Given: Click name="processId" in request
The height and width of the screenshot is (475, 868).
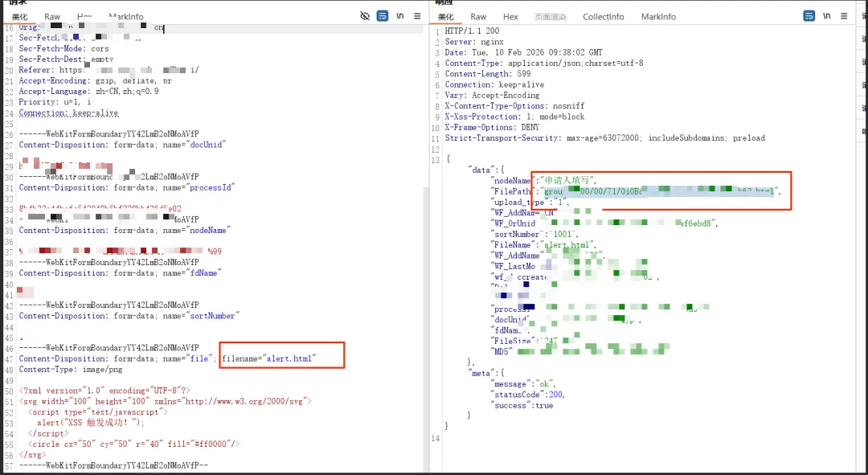Looking at the screenshot, I should pos(199,188).
